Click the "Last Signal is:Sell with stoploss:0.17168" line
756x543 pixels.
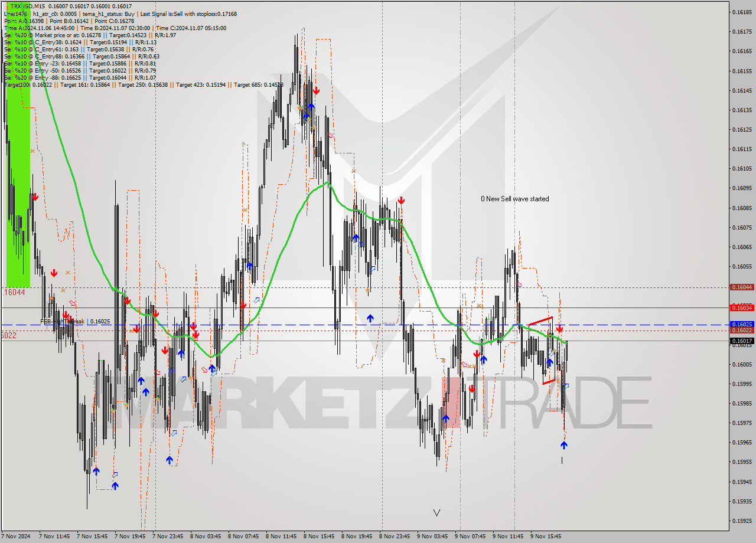pos(188,14)
